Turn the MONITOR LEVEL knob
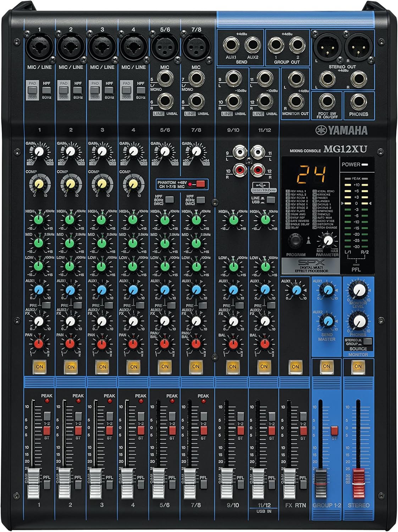The image size is (398, 532). pyautogui.click(x=360, y=290)
